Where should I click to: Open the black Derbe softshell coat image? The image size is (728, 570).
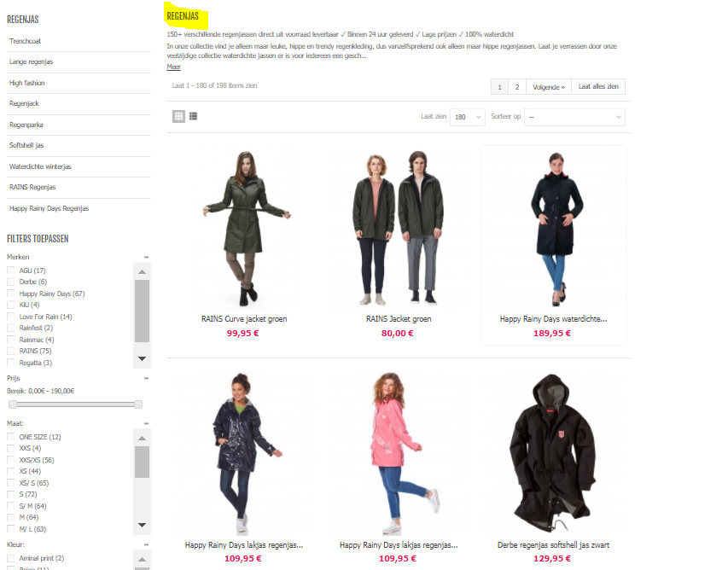552,453
